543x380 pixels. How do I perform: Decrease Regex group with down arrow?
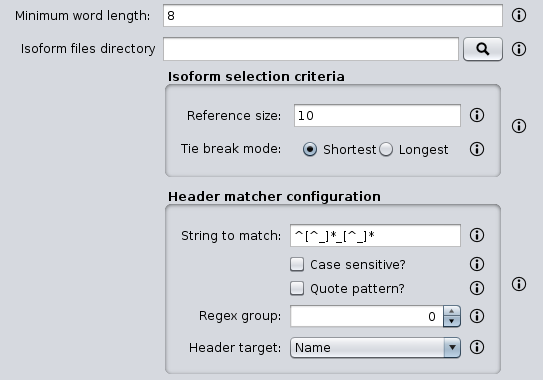click(452, 321)
